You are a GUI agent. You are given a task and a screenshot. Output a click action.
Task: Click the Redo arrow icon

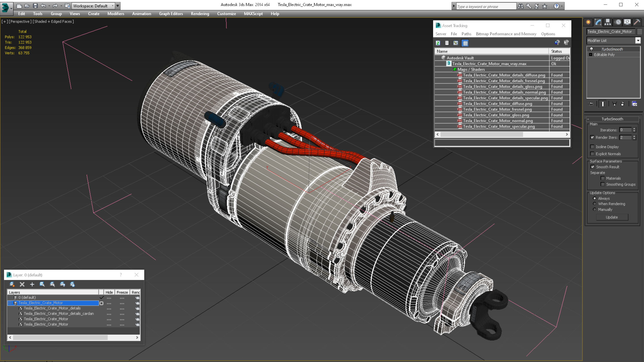coord(55,6)
